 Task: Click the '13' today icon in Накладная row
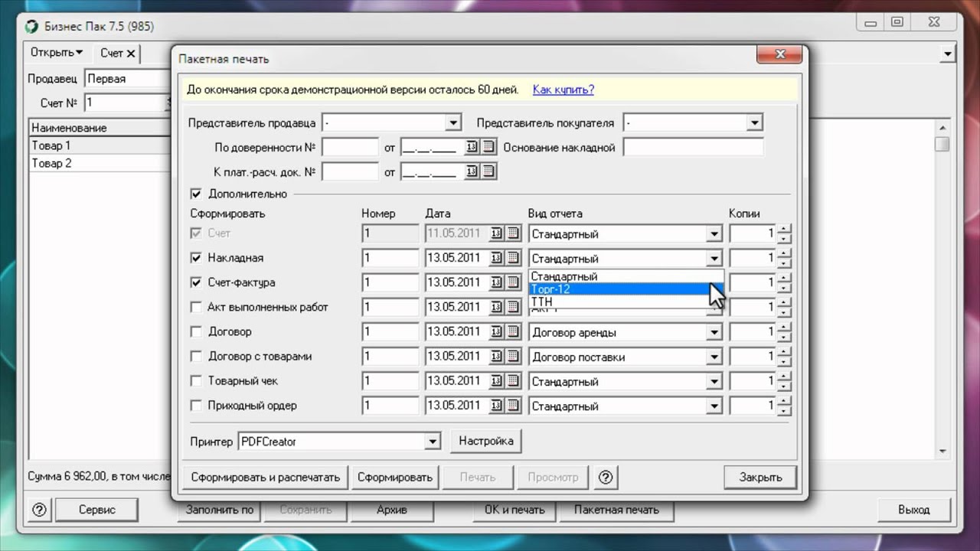click(496, 258)
